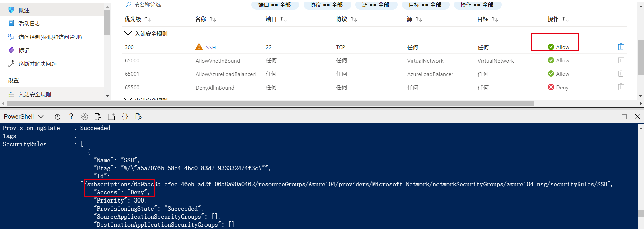The height and width of the screenshot is (229, 644).
Task: Sort by 端口 column
Action: point(276,19)
